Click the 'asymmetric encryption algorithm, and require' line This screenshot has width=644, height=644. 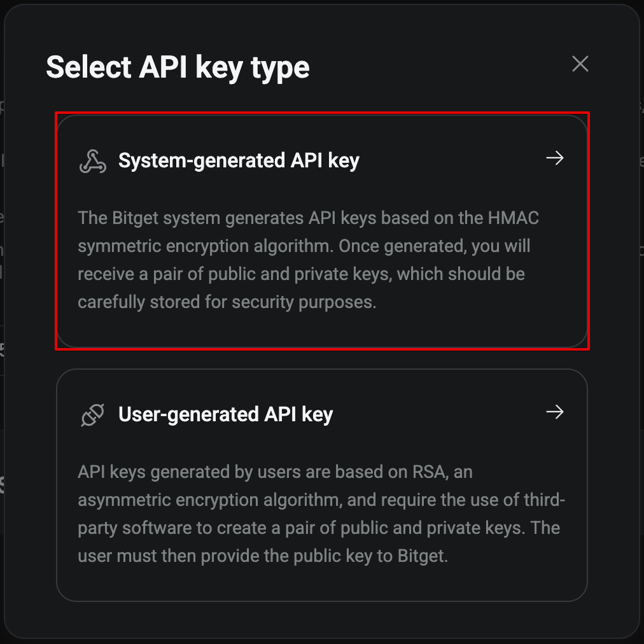tap(321, 500)
